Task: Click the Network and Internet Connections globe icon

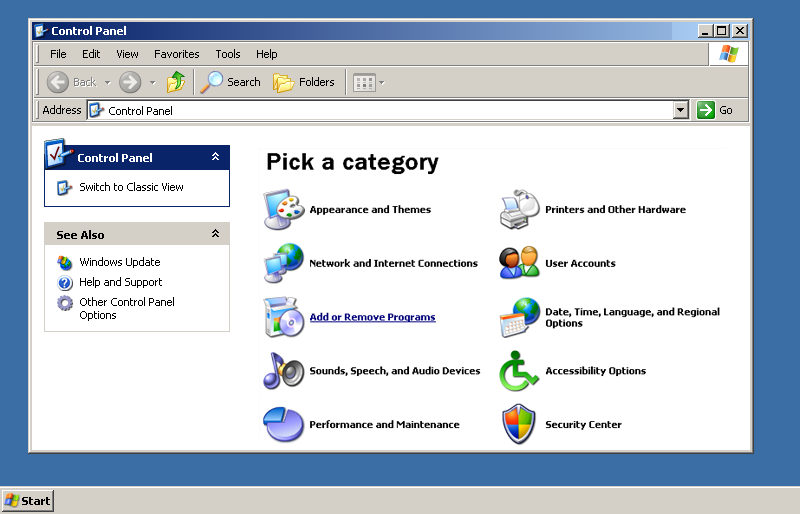Action: click(284, 263)
